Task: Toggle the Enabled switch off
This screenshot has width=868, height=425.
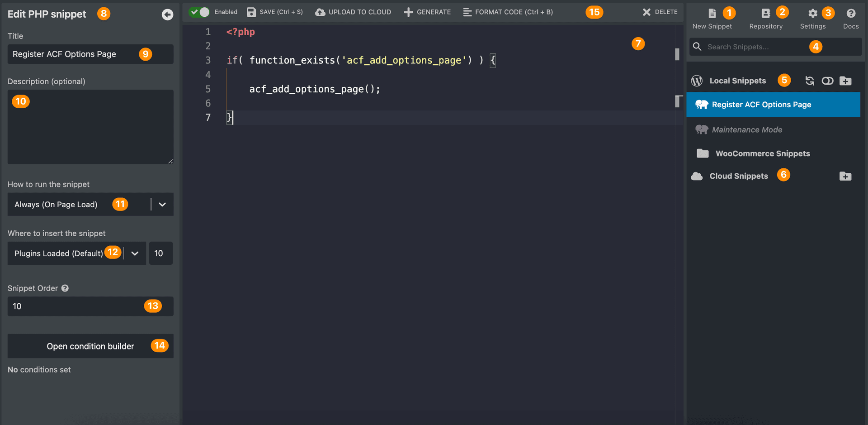Action: click(199, 12)
